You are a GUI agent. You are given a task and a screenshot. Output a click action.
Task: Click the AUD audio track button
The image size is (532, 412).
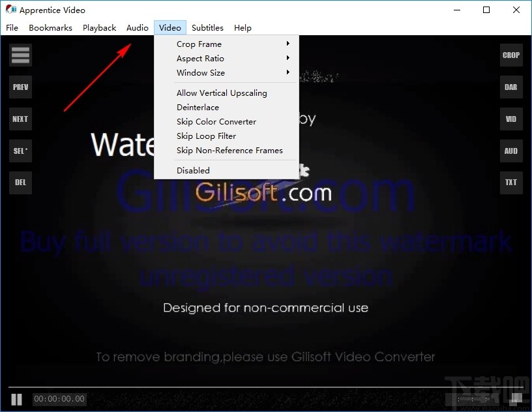511,151
